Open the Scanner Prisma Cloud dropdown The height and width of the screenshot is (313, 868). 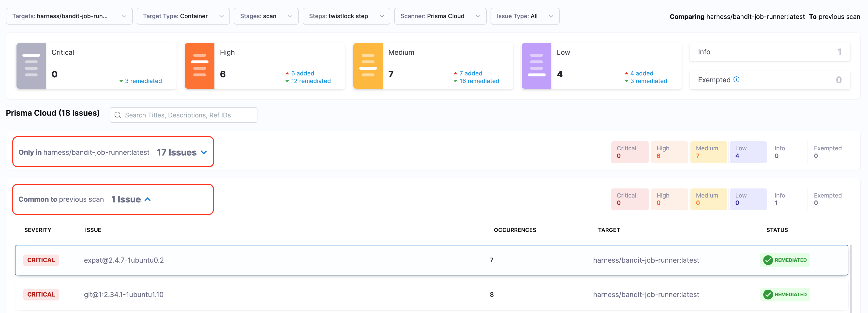[440, 16]
